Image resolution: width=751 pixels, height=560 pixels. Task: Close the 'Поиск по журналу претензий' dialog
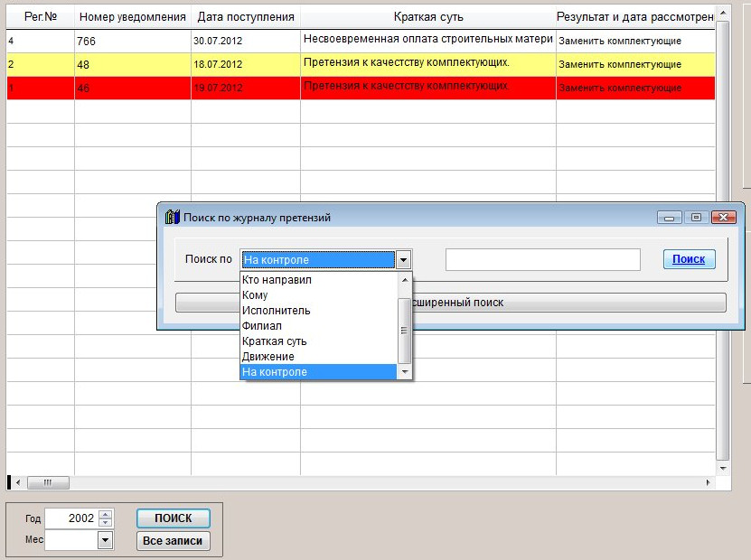[724, 218]
